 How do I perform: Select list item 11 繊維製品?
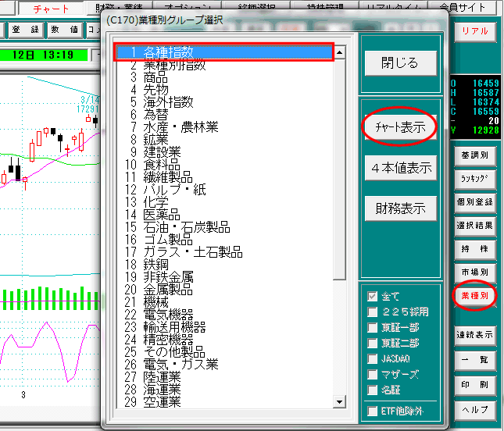pos(224,177)
